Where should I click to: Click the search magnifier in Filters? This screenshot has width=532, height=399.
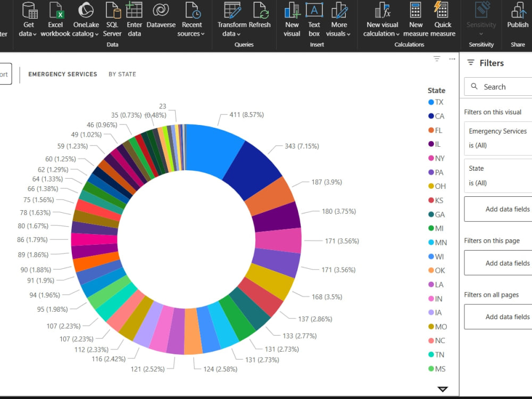point(475,86)
